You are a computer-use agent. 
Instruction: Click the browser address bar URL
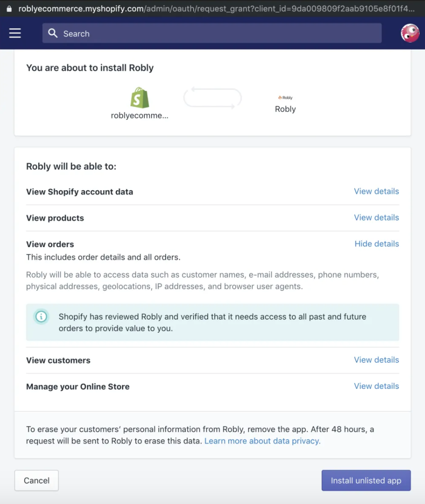pyautogui.click(x=180, y=8)
